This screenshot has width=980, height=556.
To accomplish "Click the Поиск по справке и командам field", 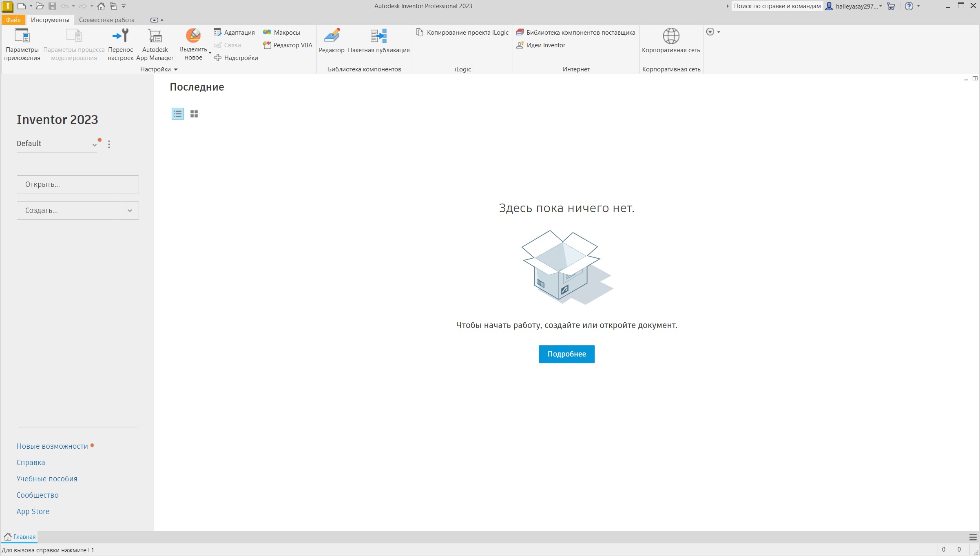I will (x=777, y=6).
